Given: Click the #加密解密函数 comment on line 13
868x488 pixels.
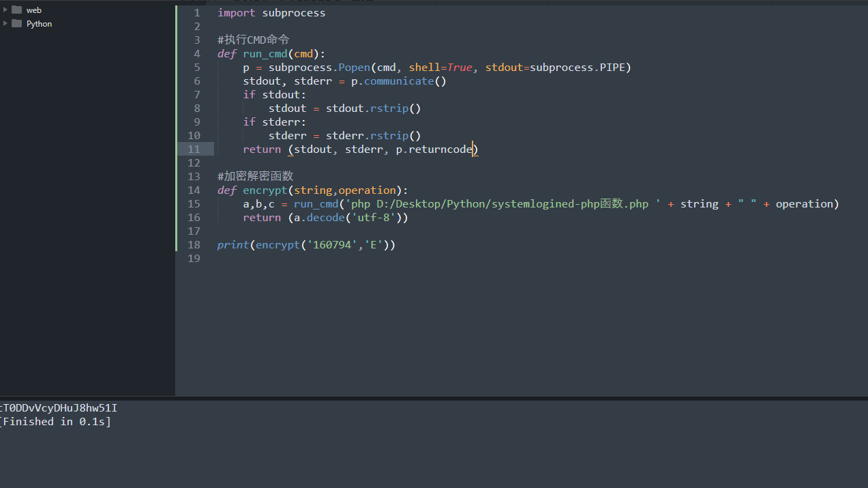Looking at the screenshot, I should [x=255, y=177].
